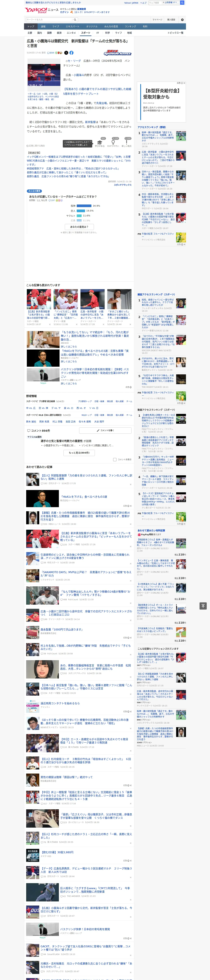The image size is (210, 980).
Task: Open the 先発出場 link in article text
Action: click(101, 103)
